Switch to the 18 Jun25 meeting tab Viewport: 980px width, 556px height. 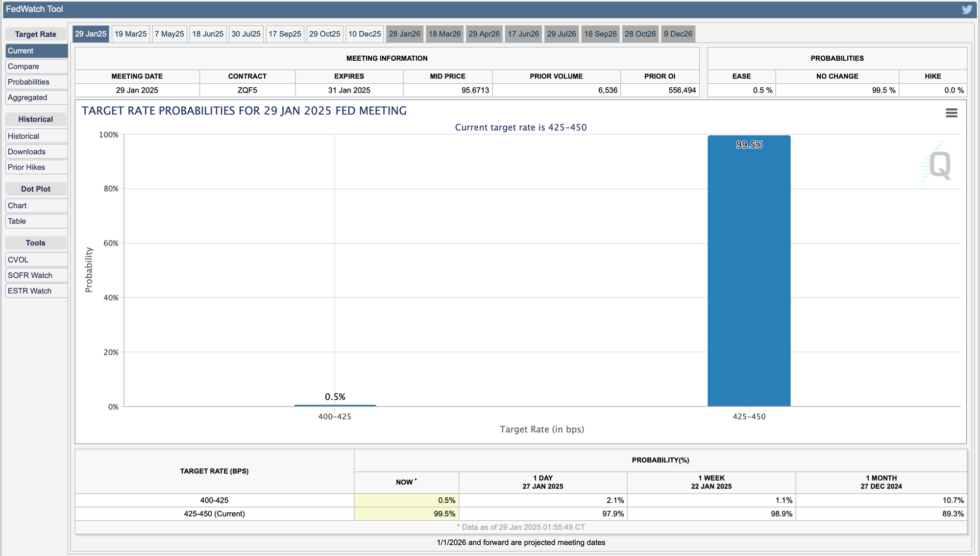(208, 34)
